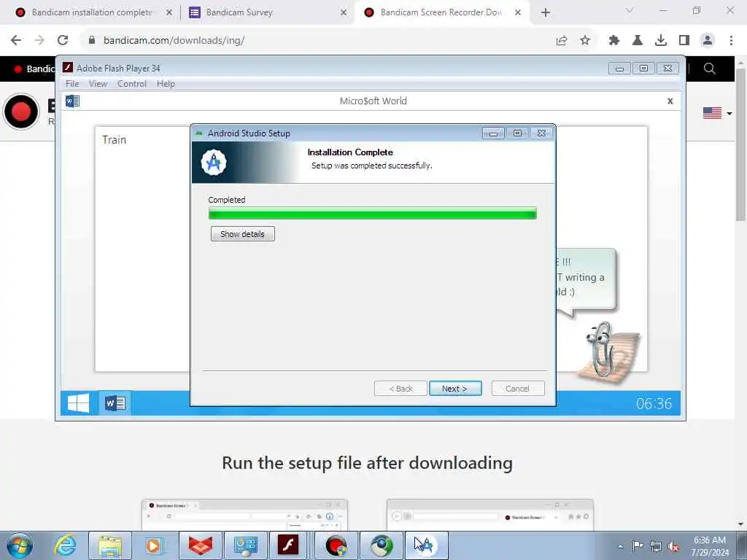Open Windows Media Player taskbar icon

pos(154,545)
